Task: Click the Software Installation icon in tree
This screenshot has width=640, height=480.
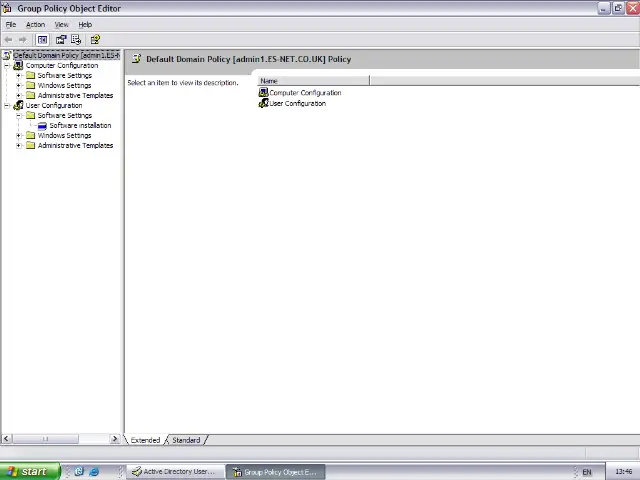Action: click(x=42, y=126)
